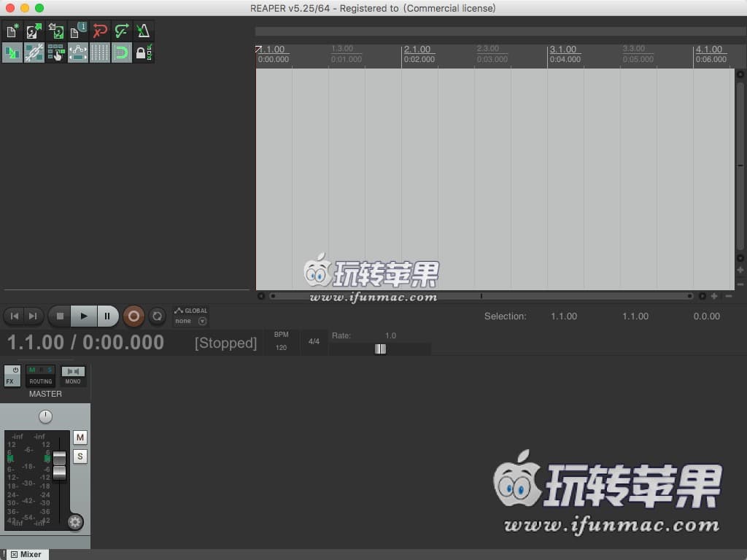Zoom in horizontally with plus button
Screen dimensions: 747x560
point(714,296)
